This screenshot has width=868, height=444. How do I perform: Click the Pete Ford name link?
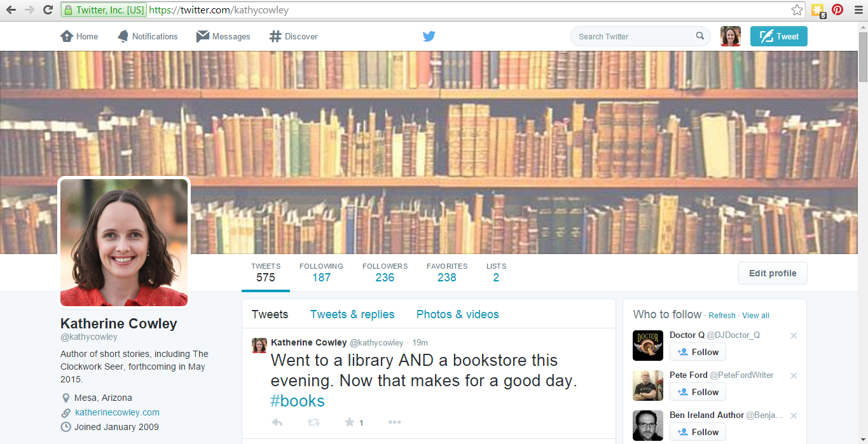coord(689,375)
